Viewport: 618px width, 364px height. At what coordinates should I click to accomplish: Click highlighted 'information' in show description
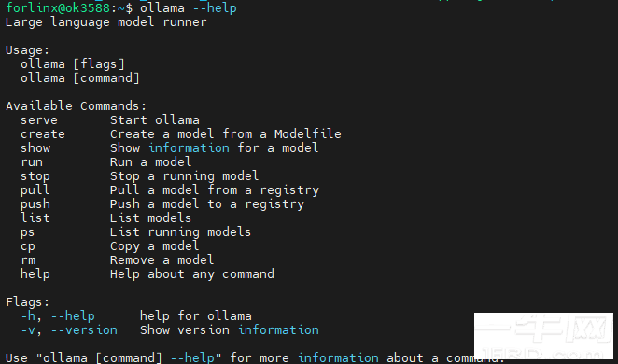pos(190,148)
